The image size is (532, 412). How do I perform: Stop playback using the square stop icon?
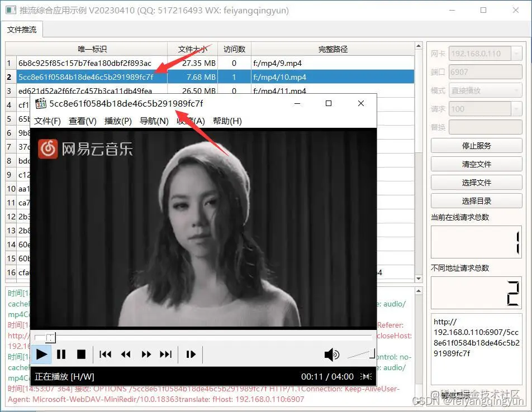(81, 354)
